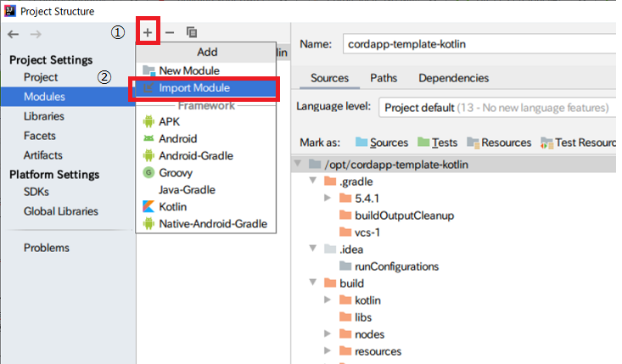Click the IntelliJ icon in title bar
622x364 pixels.
coord(9,11)
